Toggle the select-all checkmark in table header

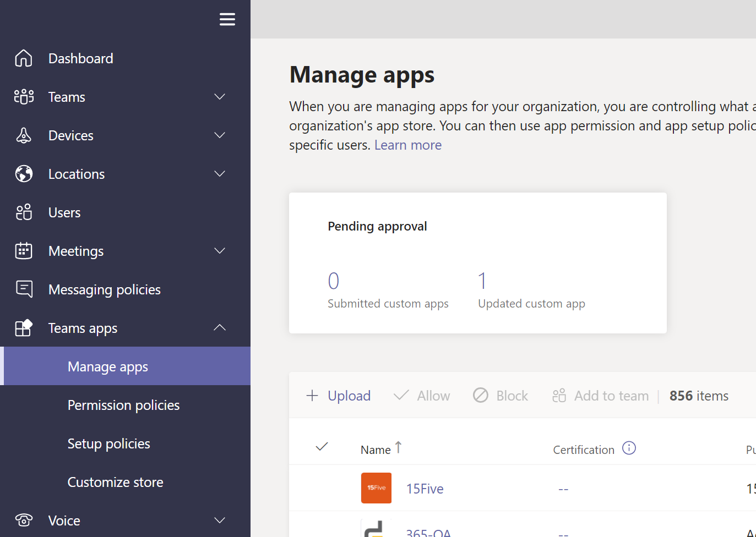[x=322, y=447]
